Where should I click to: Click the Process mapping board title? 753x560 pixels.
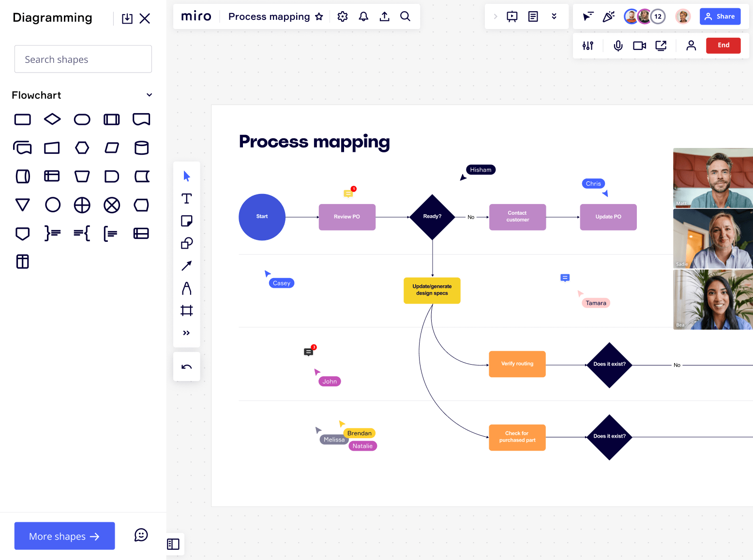coord(269,16)
